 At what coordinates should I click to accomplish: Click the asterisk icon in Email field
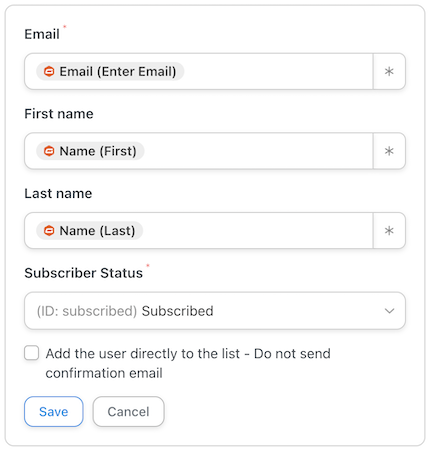tap(389, 71)
